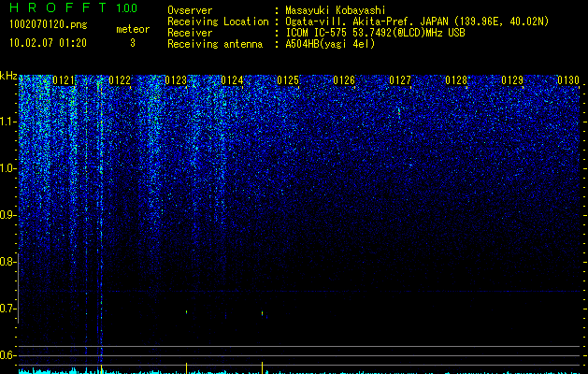The height and width of the screenshot is (374, 588).
Task: Click the 0122 time marker
Action: click(x=120, y=80)
